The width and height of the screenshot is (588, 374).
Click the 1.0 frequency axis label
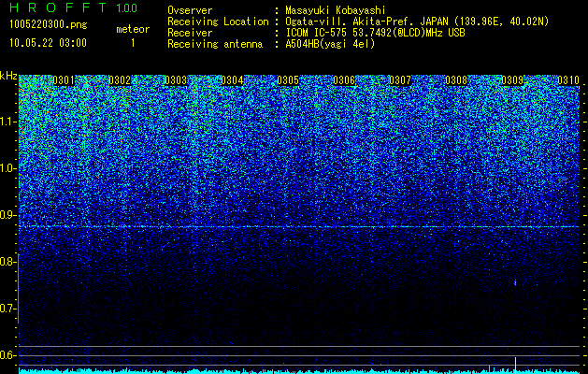(8, 168)
